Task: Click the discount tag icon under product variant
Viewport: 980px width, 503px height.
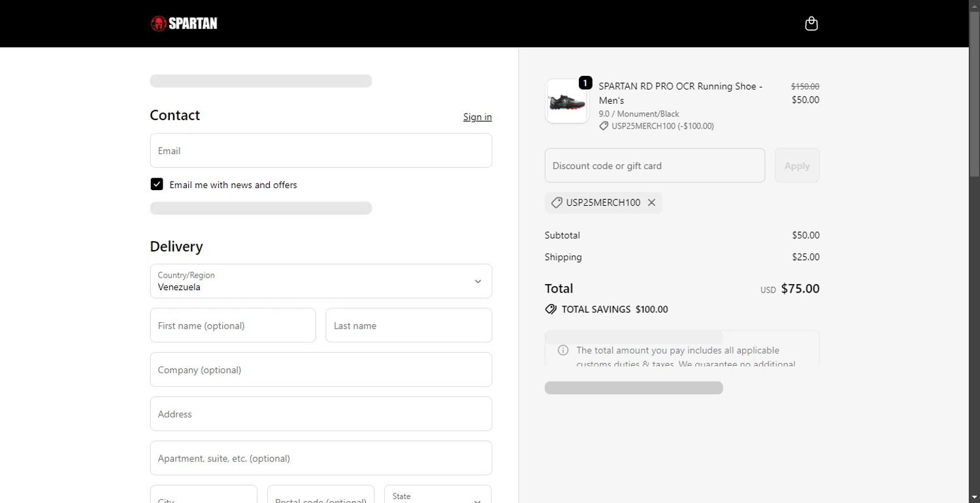Action: [604, 126]
